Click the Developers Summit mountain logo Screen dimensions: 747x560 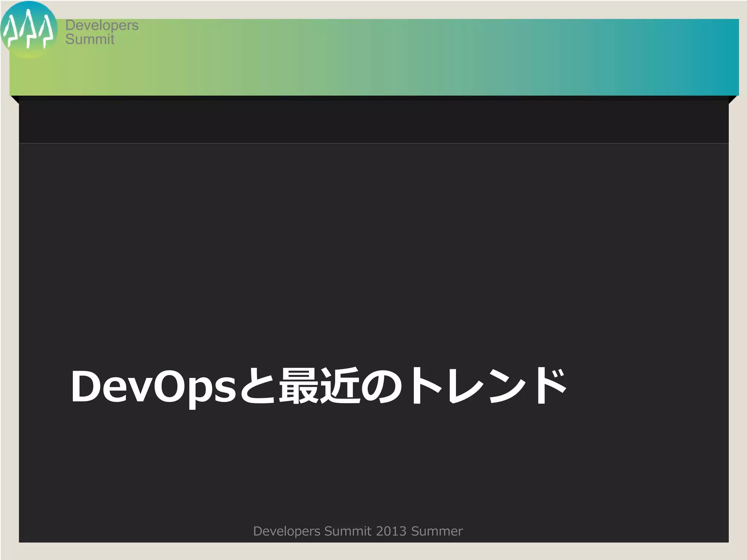[x=29, y=30]
